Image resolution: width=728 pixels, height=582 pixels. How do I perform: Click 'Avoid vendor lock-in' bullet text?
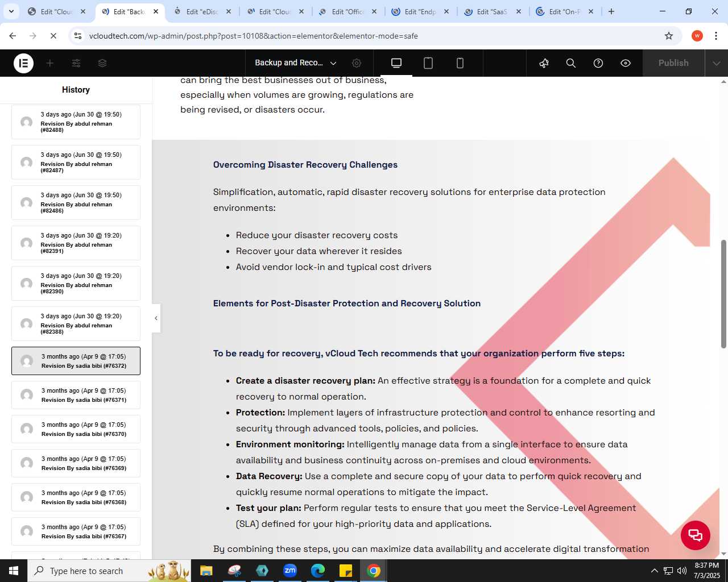[334, 267]
